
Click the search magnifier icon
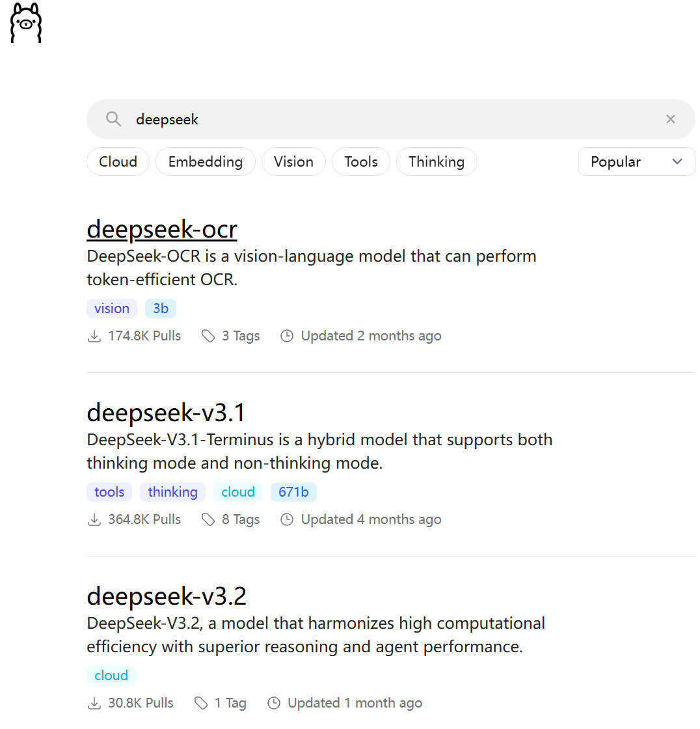(113, 119)
